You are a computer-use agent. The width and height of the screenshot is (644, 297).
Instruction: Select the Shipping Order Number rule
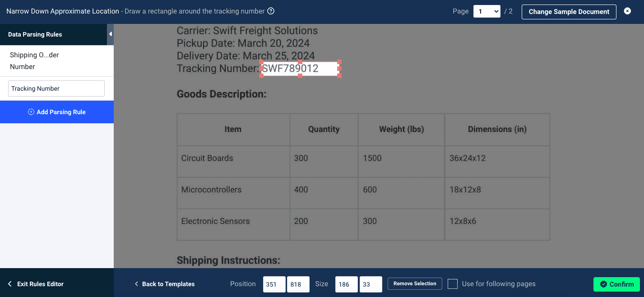click(34, 60)
